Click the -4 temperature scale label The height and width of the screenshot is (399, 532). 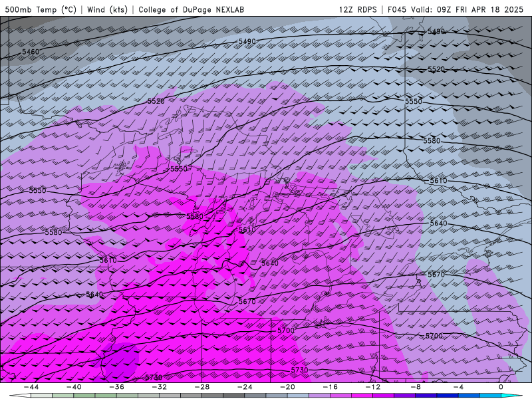click(458, 387)
